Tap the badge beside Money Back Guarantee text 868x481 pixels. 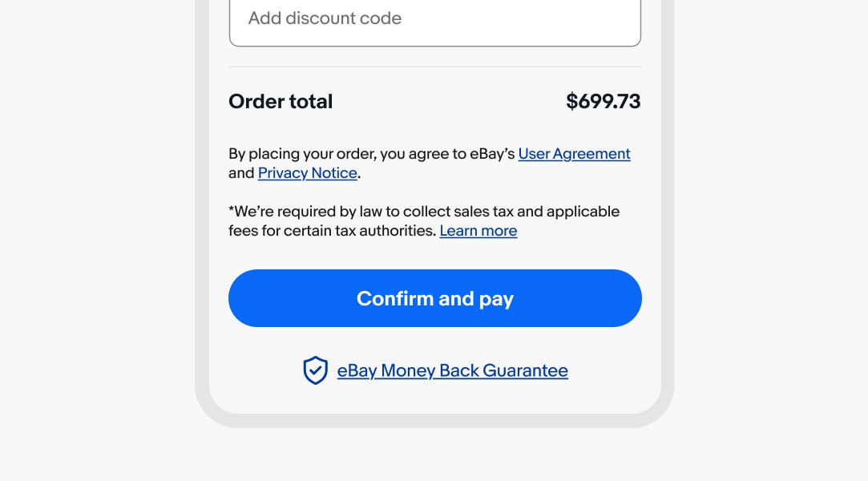click(315, 370)
